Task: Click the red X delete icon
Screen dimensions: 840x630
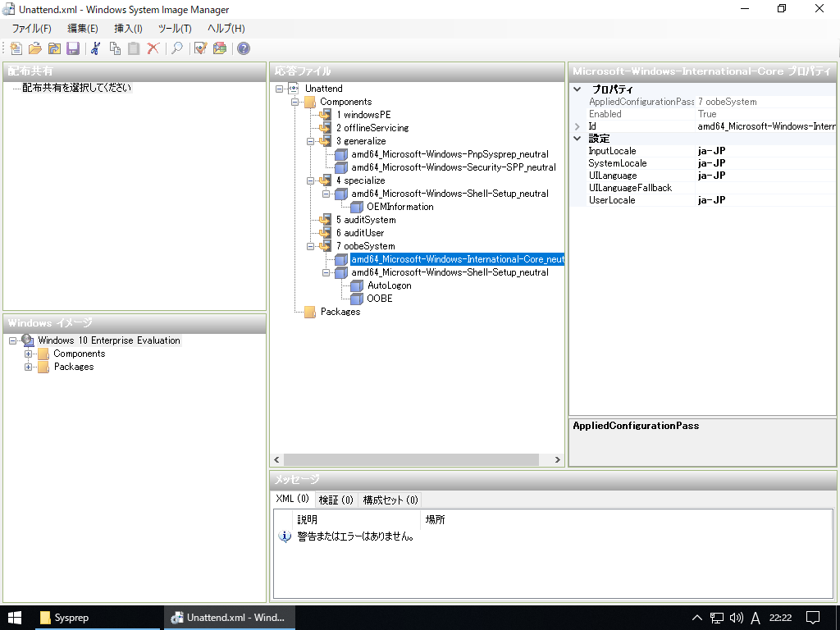Action: coord(153,48)
